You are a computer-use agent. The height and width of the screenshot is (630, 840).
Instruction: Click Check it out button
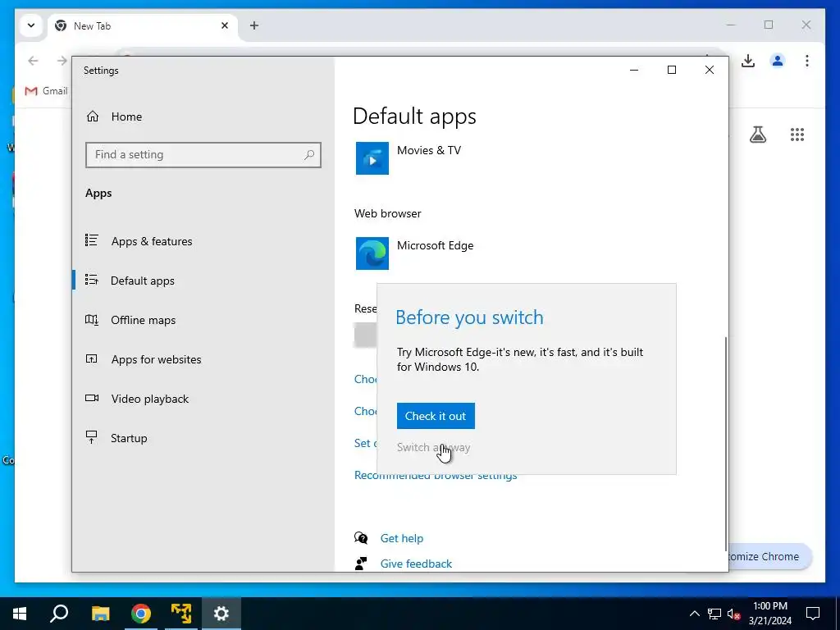pyautogui.click(x=436, y=416)
